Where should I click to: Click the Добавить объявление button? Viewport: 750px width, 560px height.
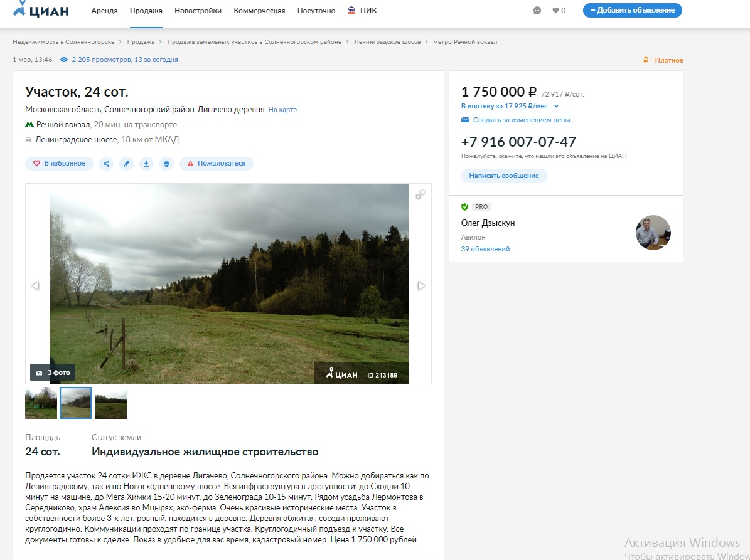coord(633,10)
